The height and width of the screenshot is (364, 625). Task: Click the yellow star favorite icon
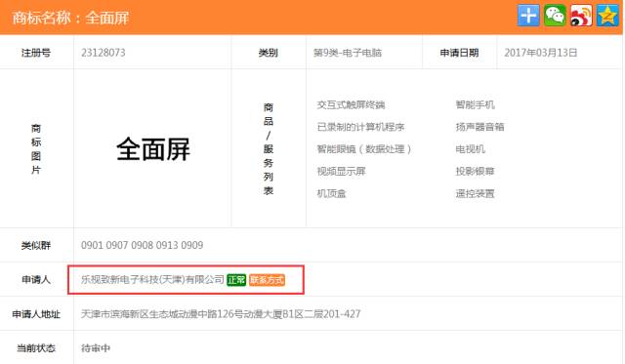tap(607, 16)
